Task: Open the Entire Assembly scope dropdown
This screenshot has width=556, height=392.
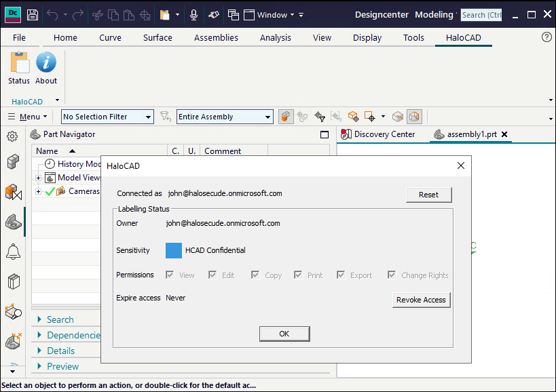Action: (x=225, y=117)
